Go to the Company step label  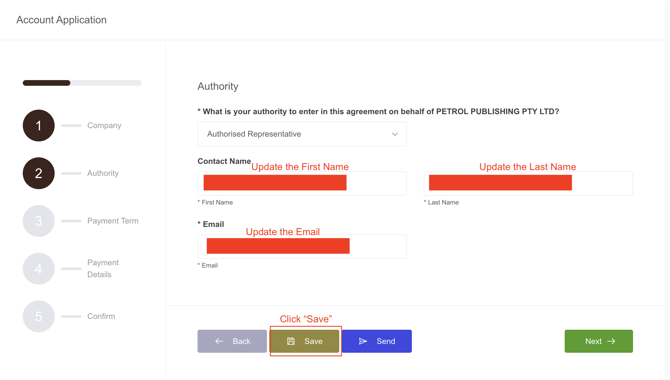(x=104, y=126)
